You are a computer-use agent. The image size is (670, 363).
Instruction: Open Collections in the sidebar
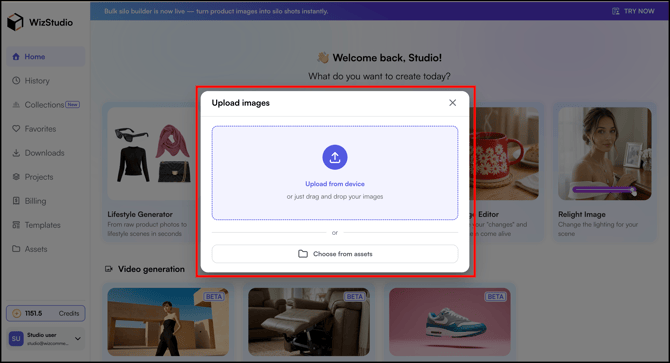(46, 105)
